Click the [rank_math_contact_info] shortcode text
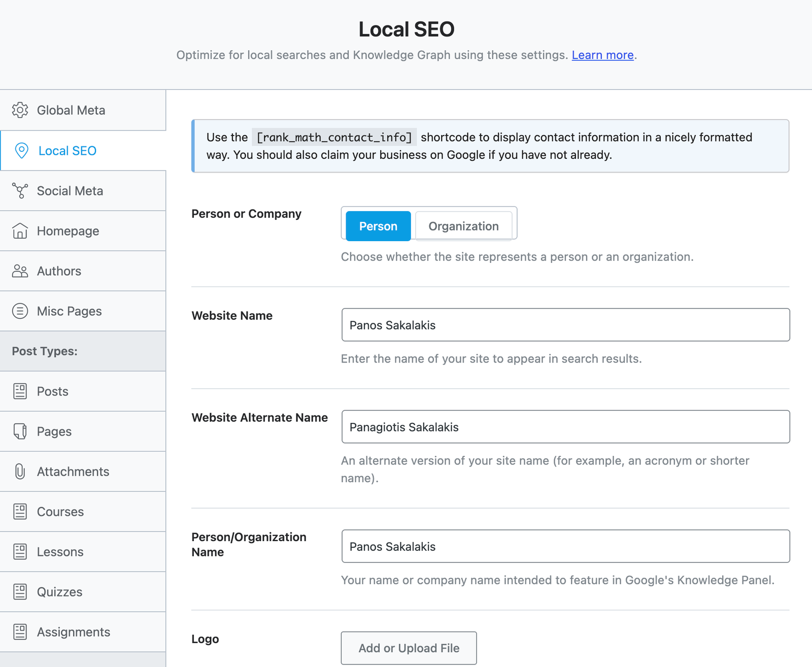 334,138
